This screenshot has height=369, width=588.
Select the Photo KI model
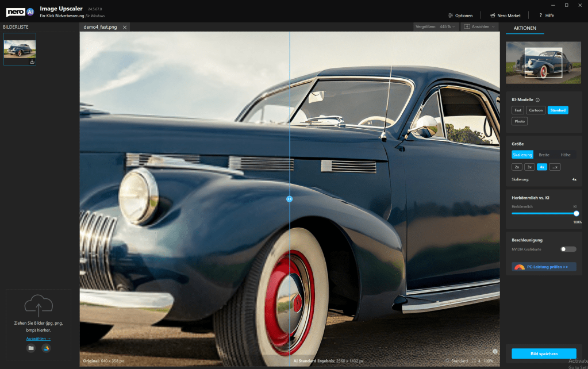(520, 121)
